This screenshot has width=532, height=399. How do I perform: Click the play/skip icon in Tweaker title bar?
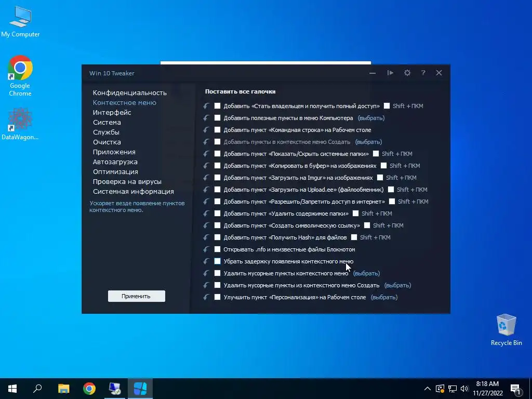(390, 73)
